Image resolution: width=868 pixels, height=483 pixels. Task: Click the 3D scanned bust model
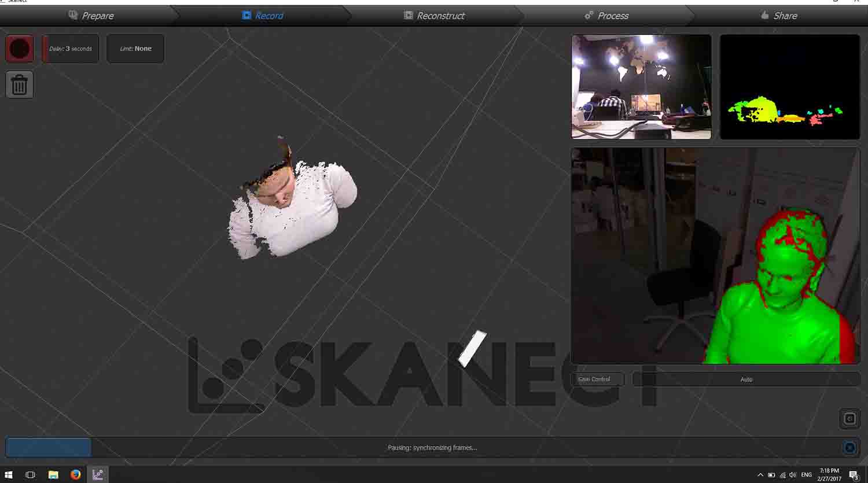point(292,200)
